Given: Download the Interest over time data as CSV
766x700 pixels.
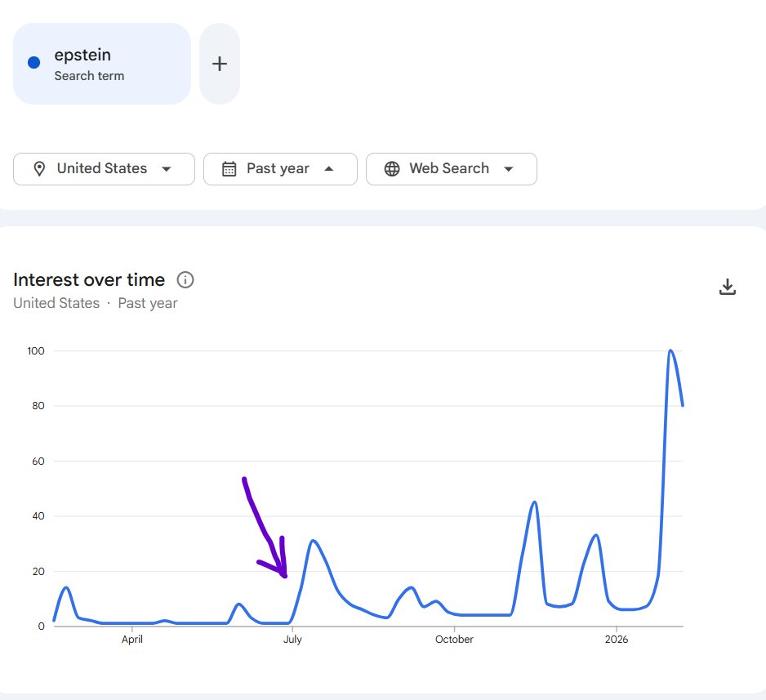Looking at the screenshot, I should (727, 287).
